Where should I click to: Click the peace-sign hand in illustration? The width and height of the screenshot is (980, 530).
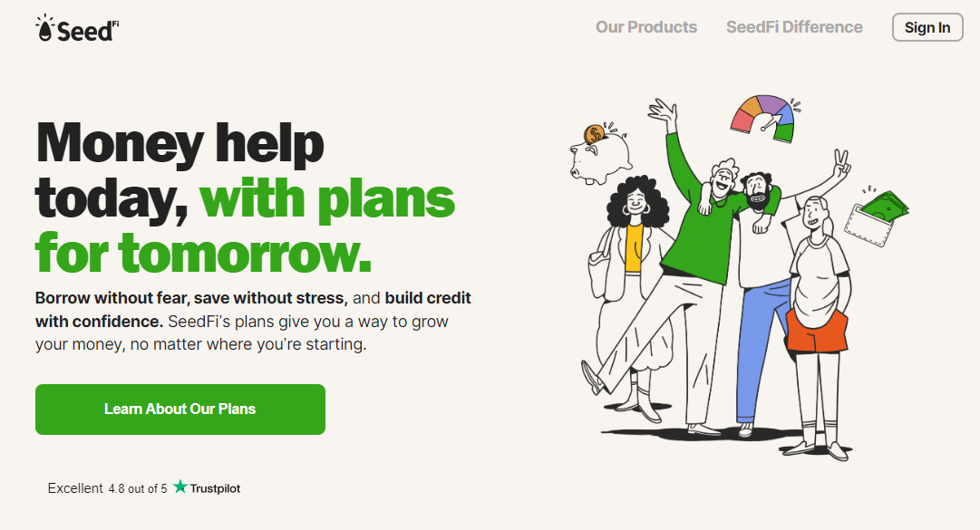pyautogui.click(x=841, y=162)
